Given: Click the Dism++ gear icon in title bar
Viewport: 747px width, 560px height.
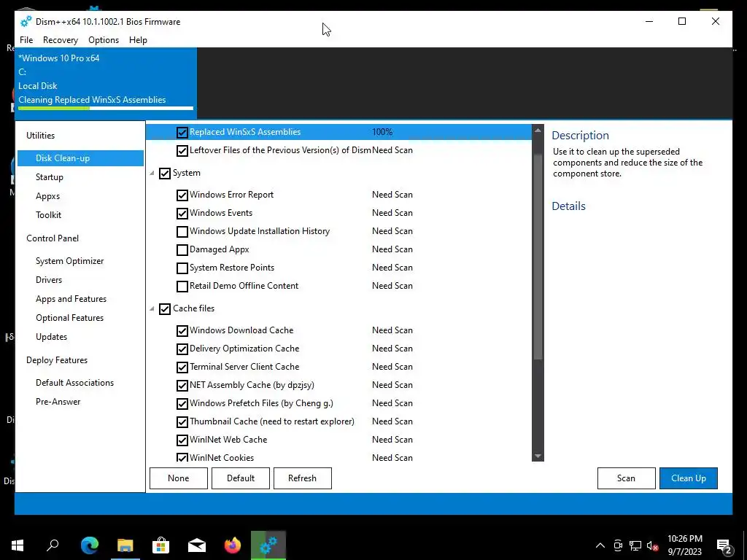Looking at the screenshot, I should point(26,21).
